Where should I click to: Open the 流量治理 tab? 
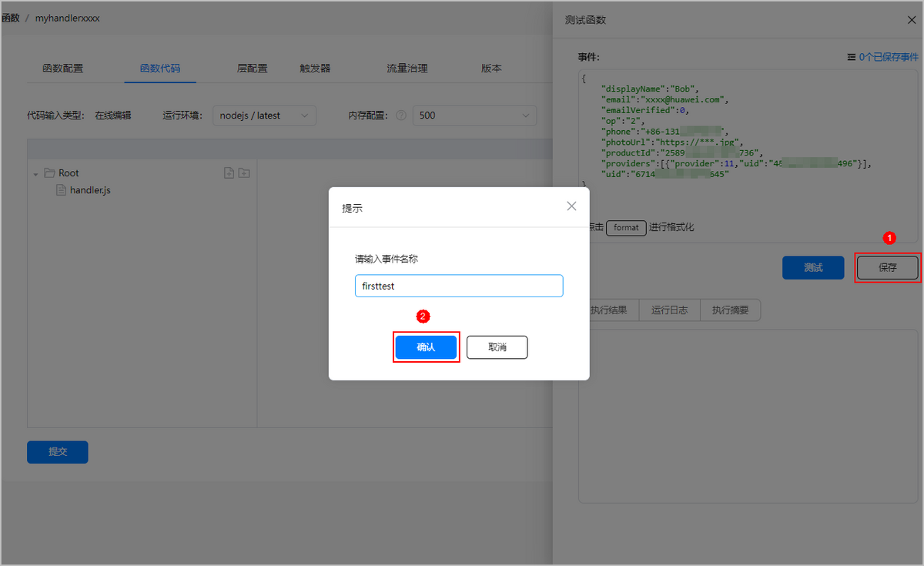pyautogui.click(x=407, y=68)
